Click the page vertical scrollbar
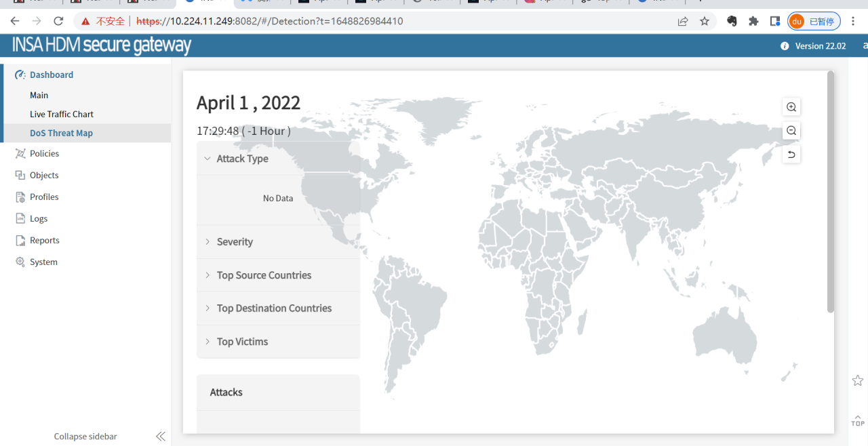This screenshot has height=446, width=868. pos(831,192)
